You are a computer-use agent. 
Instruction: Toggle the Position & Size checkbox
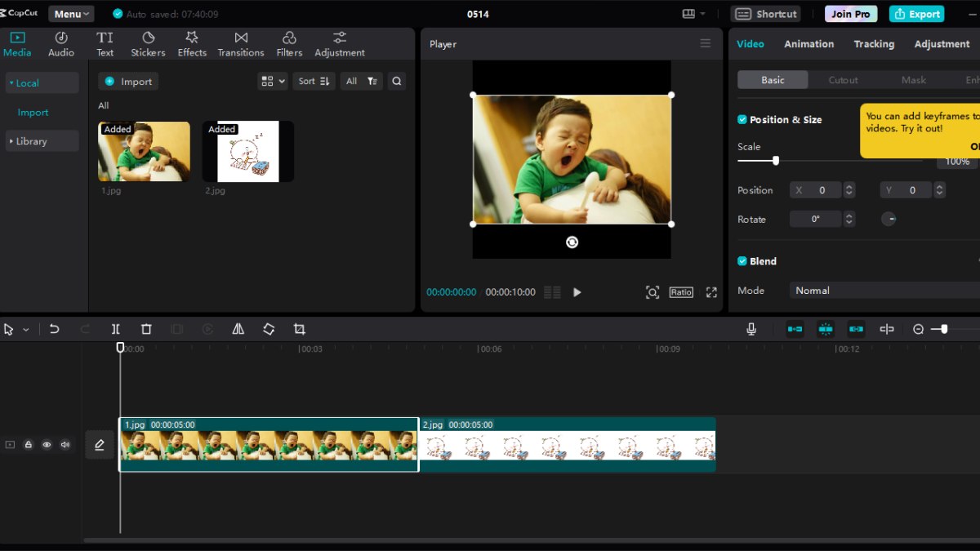coord(742,119)
